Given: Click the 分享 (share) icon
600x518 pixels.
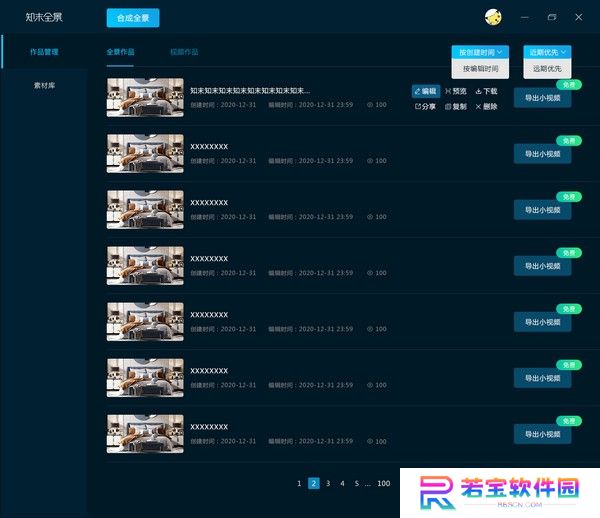Looking at the screenshot, I should 418,107.
